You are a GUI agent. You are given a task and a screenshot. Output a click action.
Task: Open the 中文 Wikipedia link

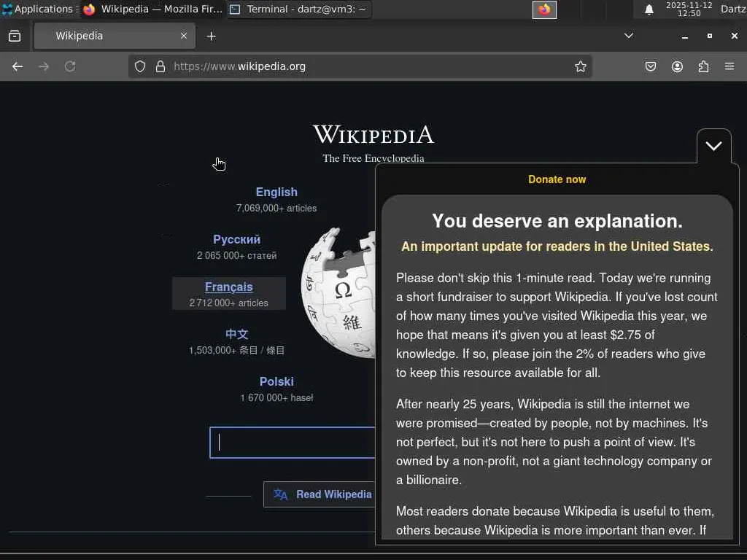(237, 334)
